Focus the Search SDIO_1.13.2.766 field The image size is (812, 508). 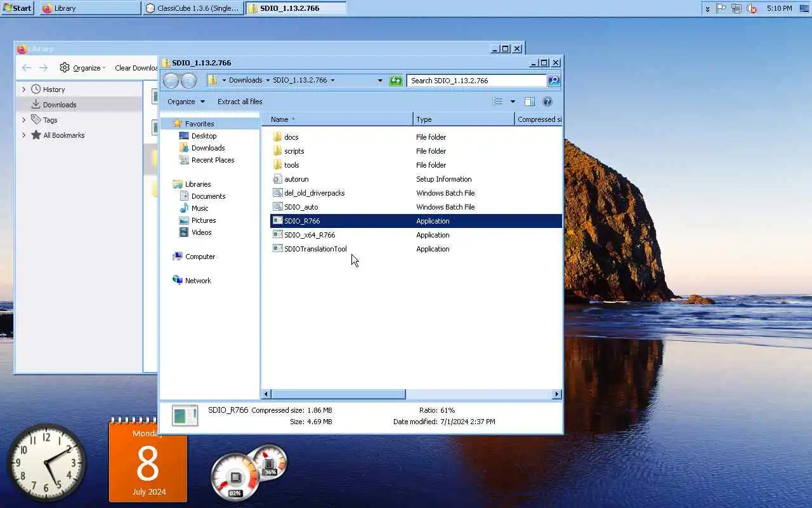(x=476, y=81)
